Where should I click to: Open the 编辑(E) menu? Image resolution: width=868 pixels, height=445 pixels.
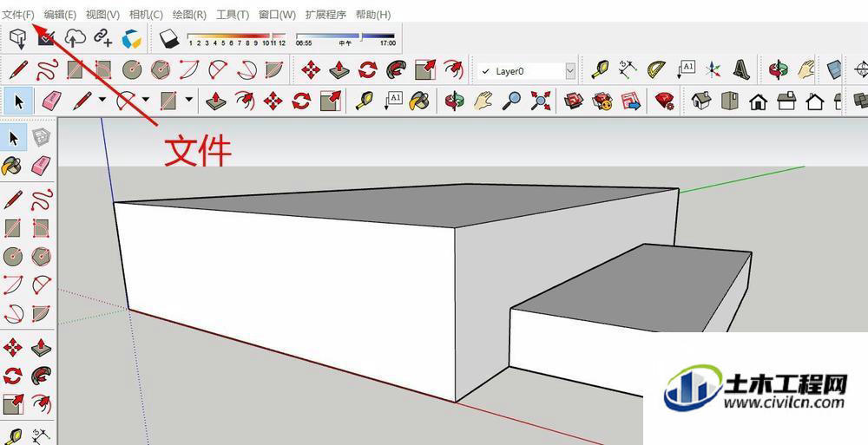[60, 15]
